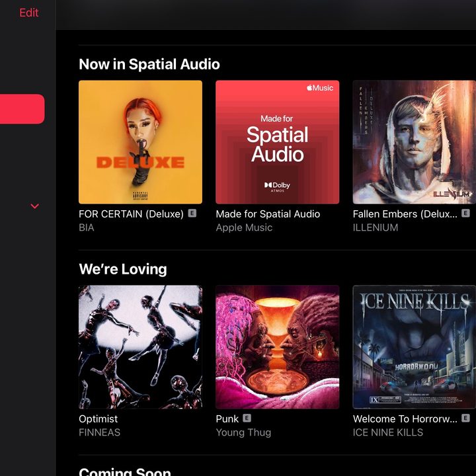Click the Fallen Embers (Delux... title
Image resolution: width=476 pixels, height=476 pixels.
point(405,214)
